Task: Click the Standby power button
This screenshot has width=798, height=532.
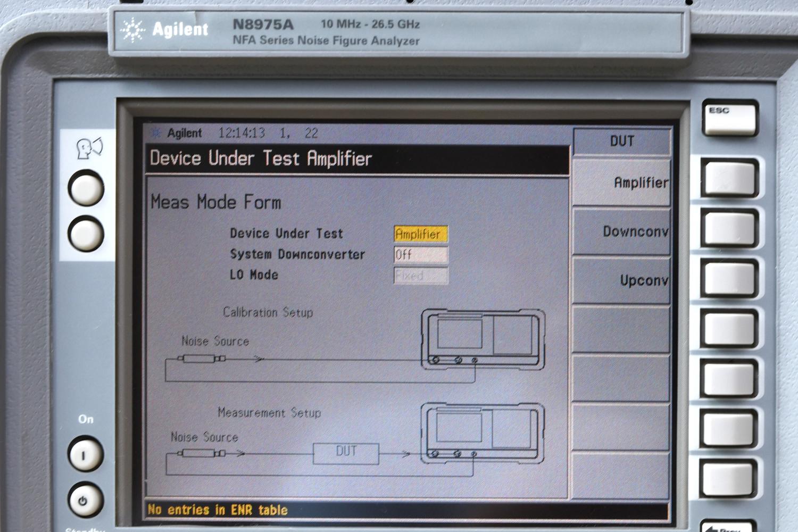Action: click(x=85, y=500)
